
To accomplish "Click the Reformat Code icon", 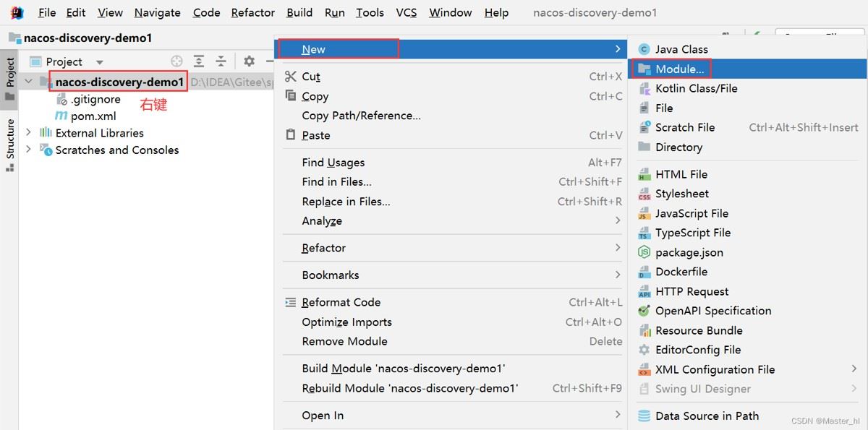I will tap(291, 302).
